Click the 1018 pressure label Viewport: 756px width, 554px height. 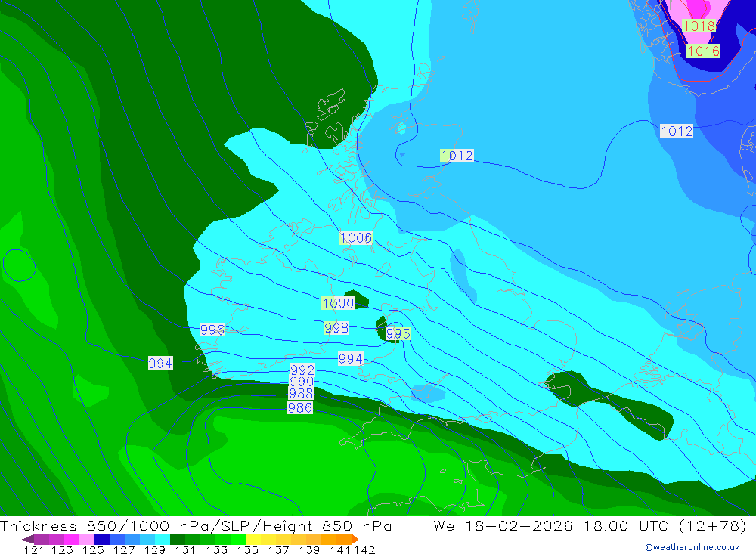click(x=699, y=26)
